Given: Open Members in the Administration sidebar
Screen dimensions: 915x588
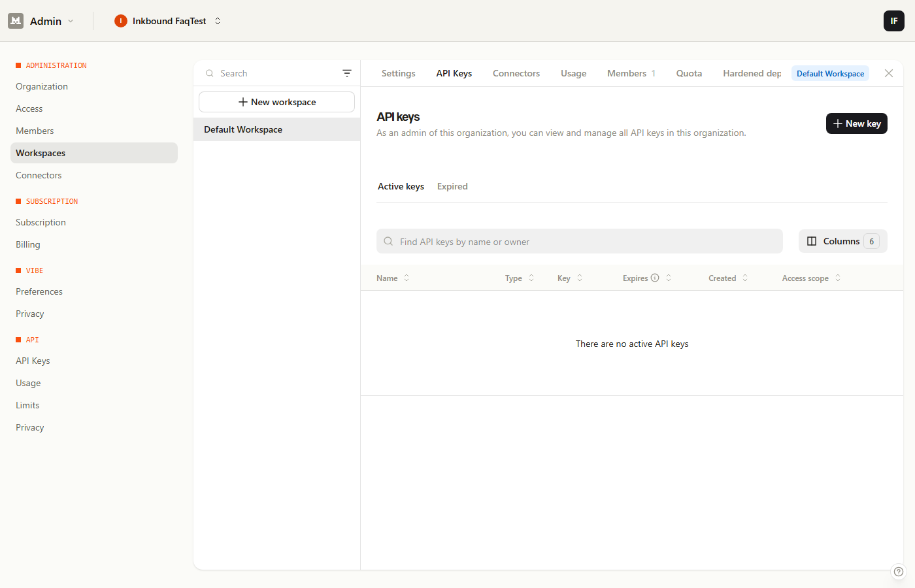Looking at the screenshot, I should pyautogui.click(x=35, y=131).
